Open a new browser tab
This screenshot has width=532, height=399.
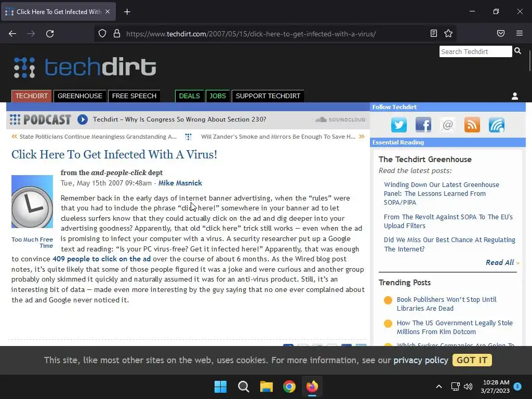tap(127, 12)
